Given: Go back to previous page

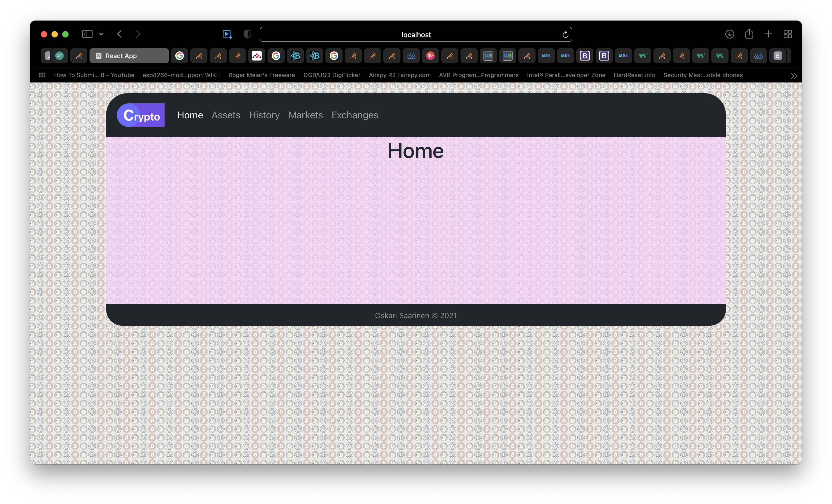Looking at the screenshot, I should pyautogui.click(x=120, y=34).
